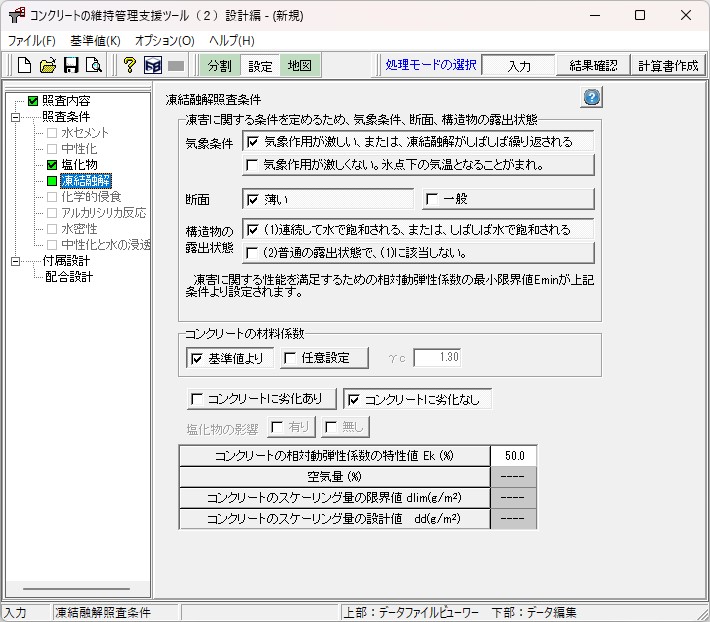Image resolution: width=710 pixels, height=622 pixels.
Task: Collapse the 付属設計 tree node
Action: (16, 261)
